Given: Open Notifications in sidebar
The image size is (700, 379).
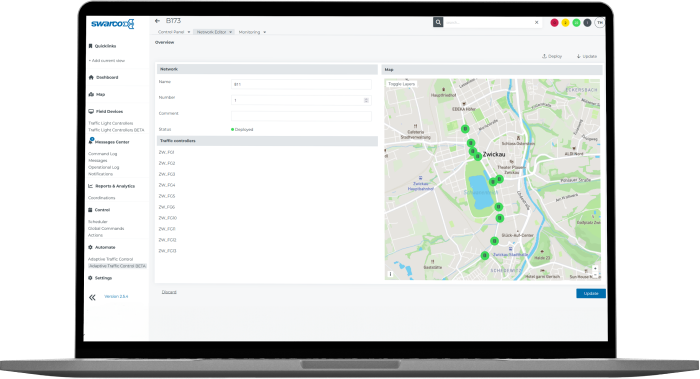Looking at the screenshot, I should tap(100, 174).
